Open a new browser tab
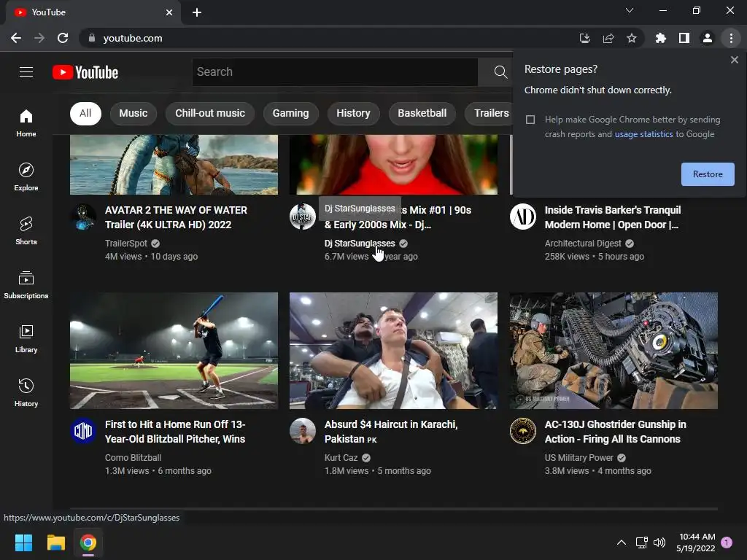Viewport: 747px width, 560px height. tap(197, 12)
